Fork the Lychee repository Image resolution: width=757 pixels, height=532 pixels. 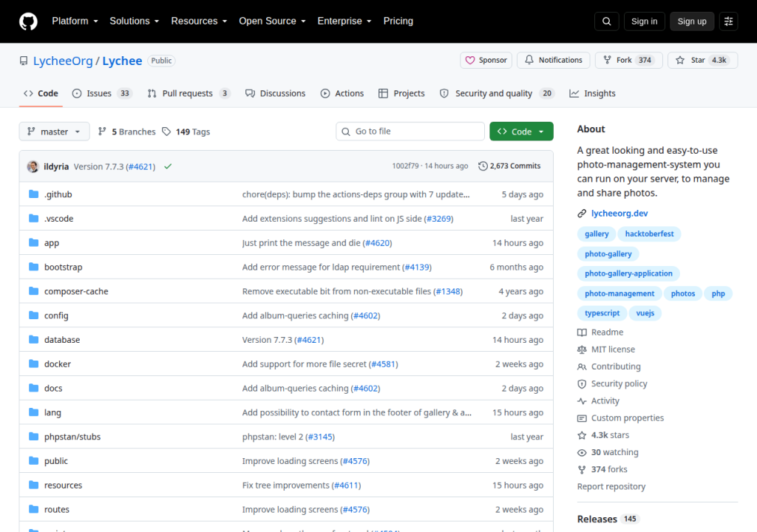tap(628, 61)
